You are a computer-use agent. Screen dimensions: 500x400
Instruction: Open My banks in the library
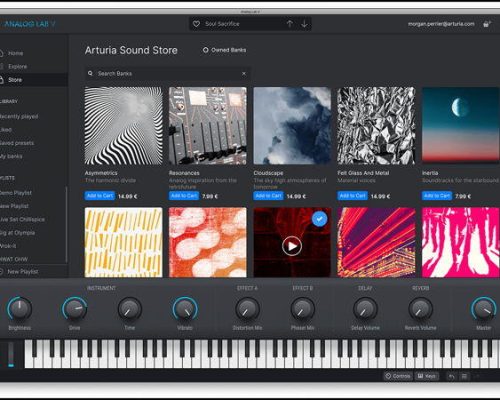pos(11,156)
